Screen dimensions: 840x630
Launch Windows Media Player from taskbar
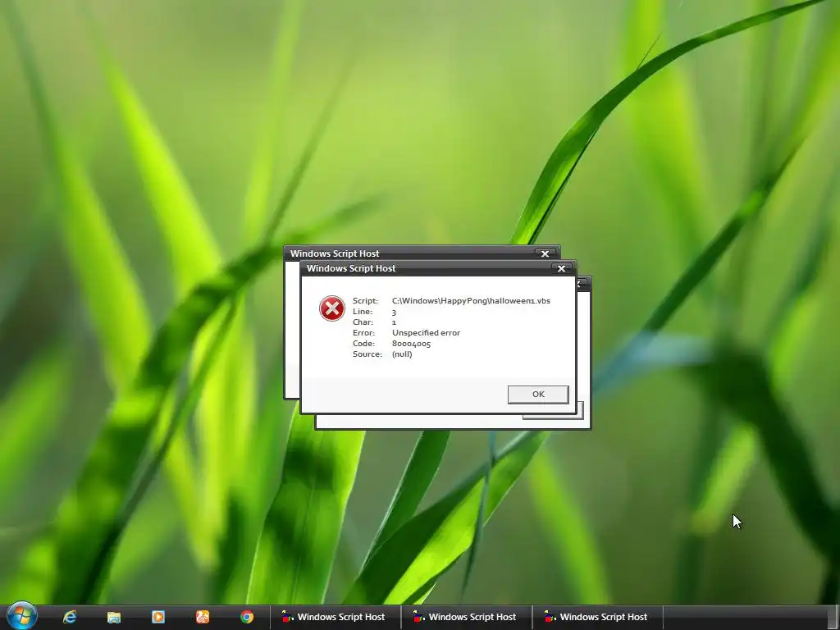[158, 617]
